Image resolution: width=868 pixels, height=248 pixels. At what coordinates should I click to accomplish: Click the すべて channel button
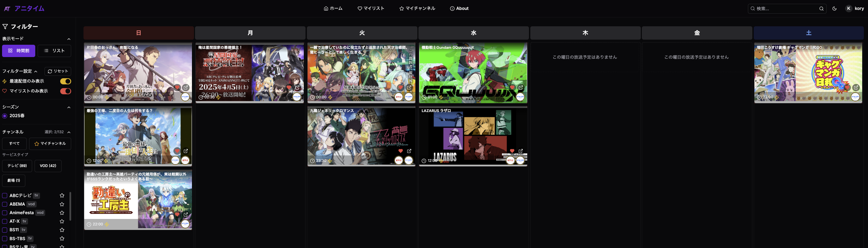[x=14, y=144]
